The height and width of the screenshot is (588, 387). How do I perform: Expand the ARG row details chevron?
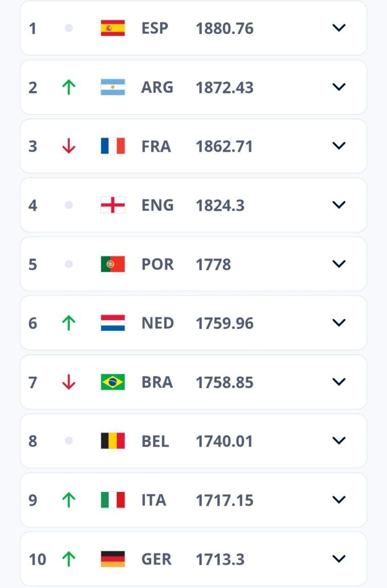point(339,87)
